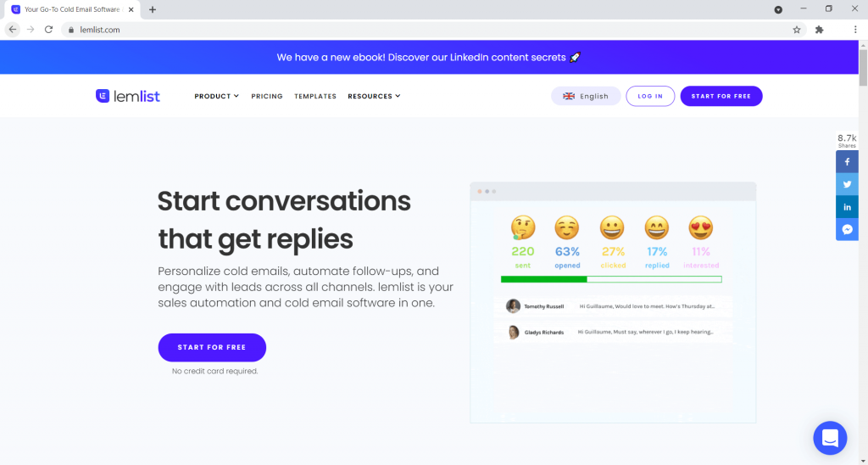The height and width of the screenshot is (465, 868).
Task: Share the page on LinkedIn
Action: click(x=847, y=207)
